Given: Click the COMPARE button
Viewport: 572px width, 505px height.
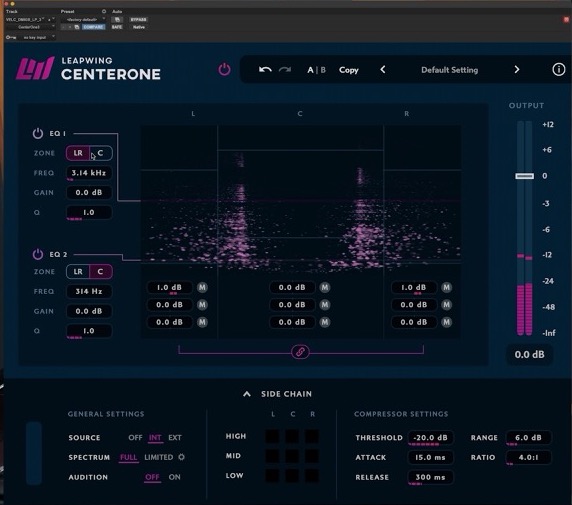Looking at the screenshot, I should [93, 27].
